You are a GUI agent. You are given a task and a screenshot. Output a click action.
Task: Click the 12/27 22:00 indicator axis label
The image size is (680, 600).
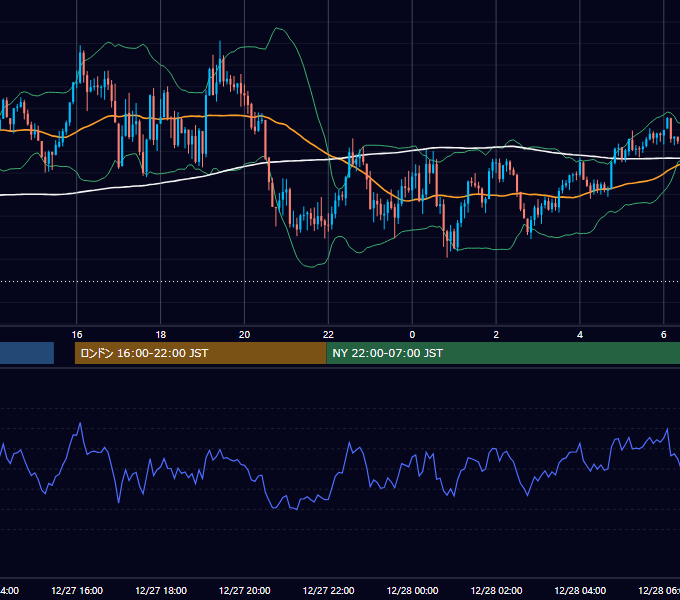[328, 591]
